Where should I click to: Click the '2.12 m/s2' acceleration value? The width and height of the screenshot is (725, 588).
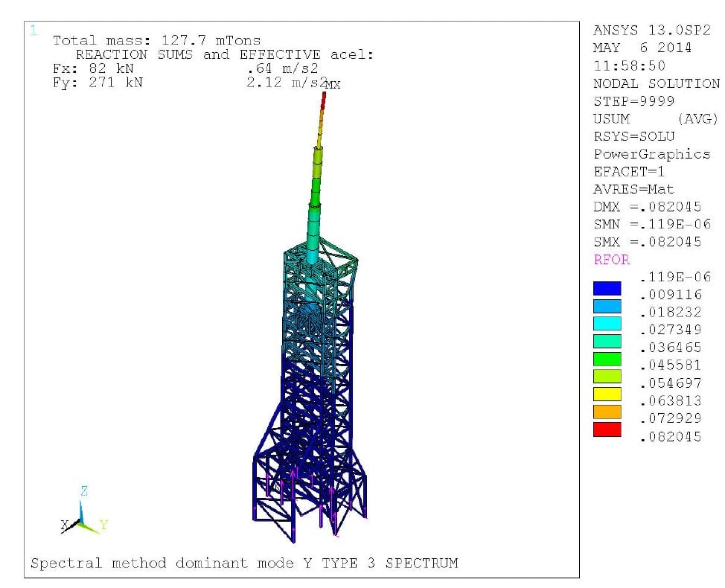pos(287,83)
